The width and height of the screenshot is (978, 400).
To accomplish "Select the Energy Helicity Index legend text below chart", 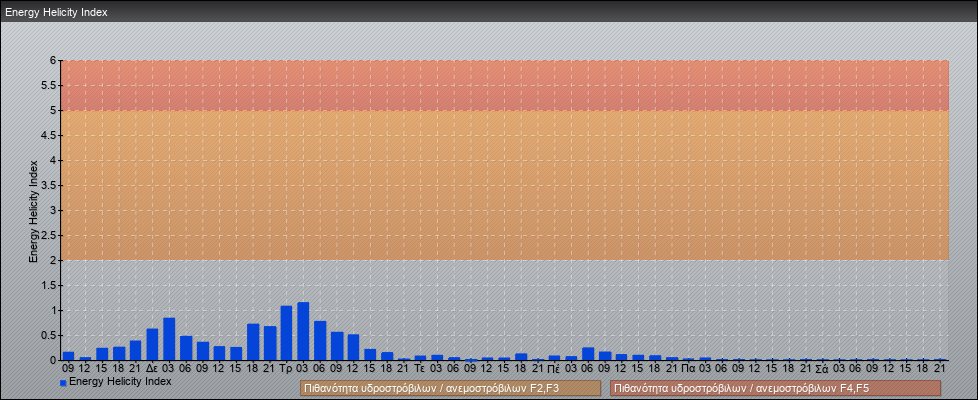I will (x=120, y=382).
